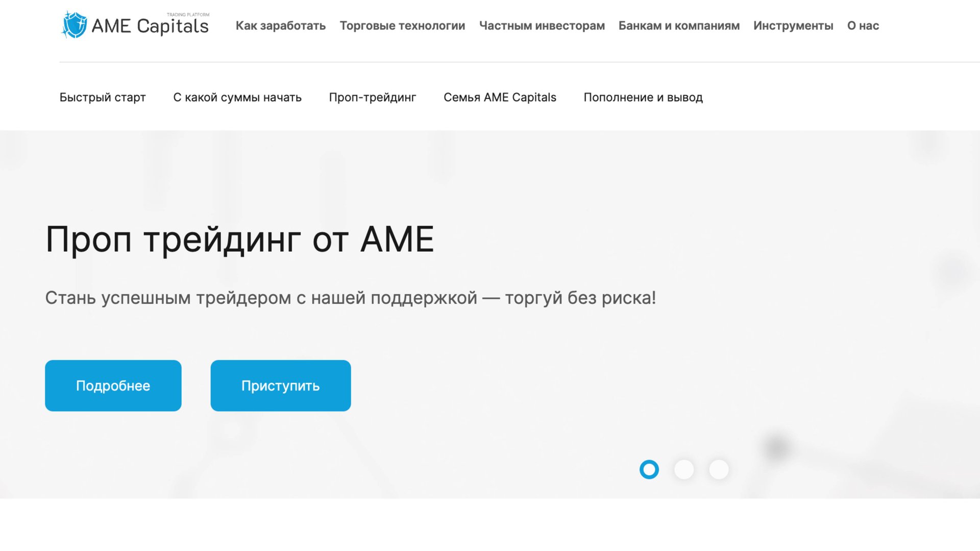Open the Как заработать menu
The image size is (980, 551).
pyautogui.click(x=280, y=26)
